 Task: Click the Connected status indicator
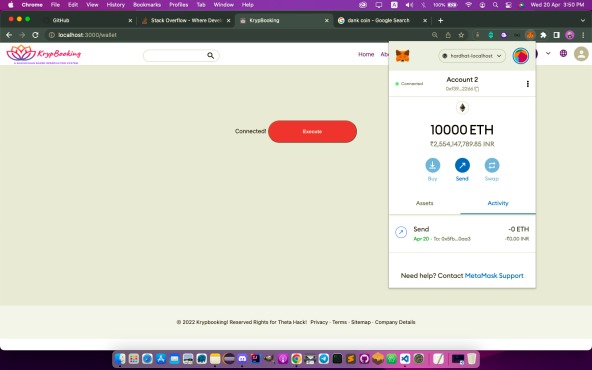point(409,84)
